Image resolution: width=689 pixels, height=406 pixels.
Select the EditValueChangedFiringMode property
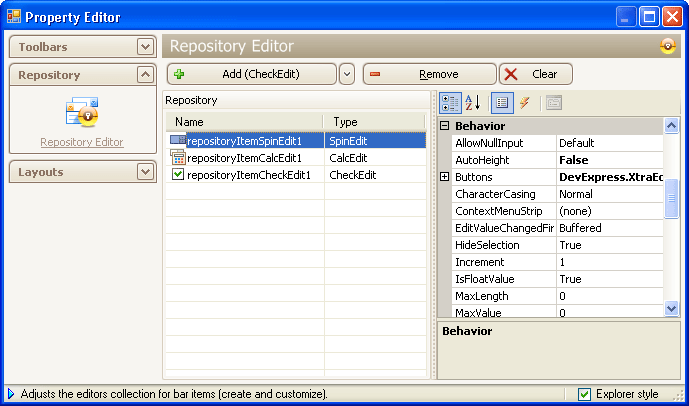coord(504,228)
